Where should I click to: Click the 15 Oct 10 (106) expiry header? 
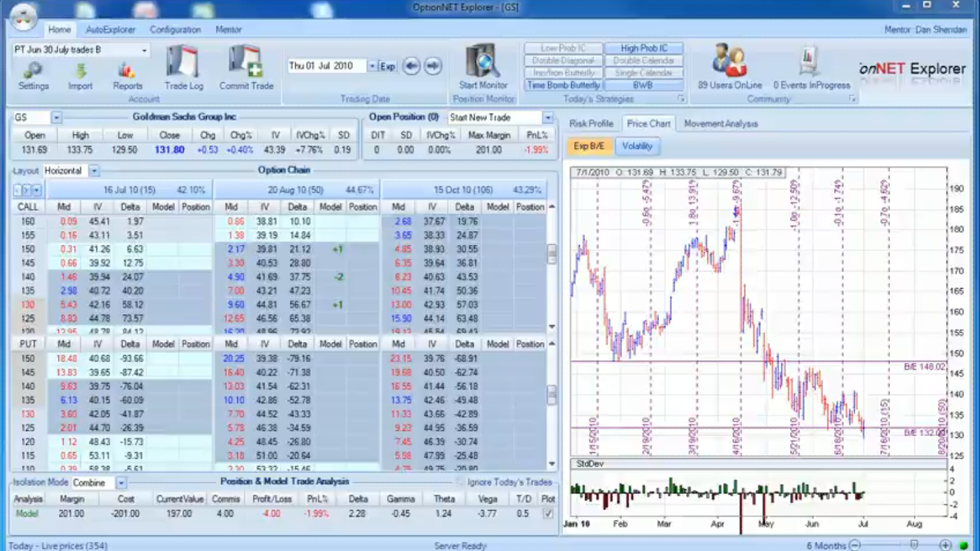coord(463,190)
